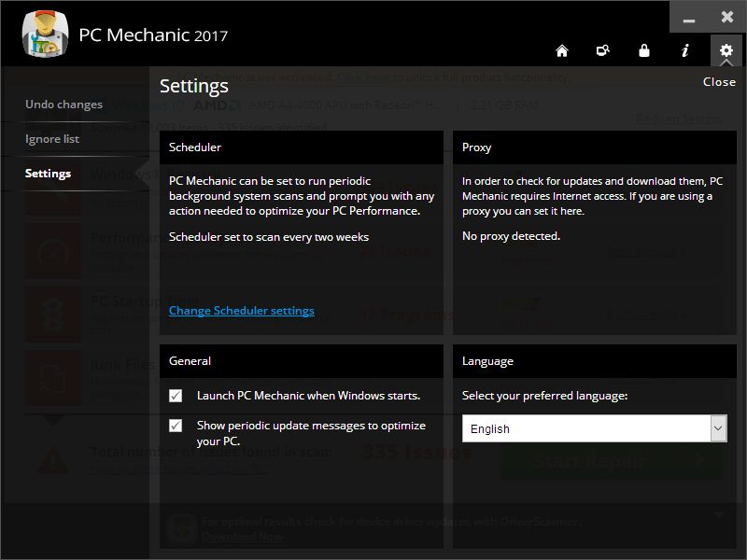Close the Settings panel

[719, 82]
